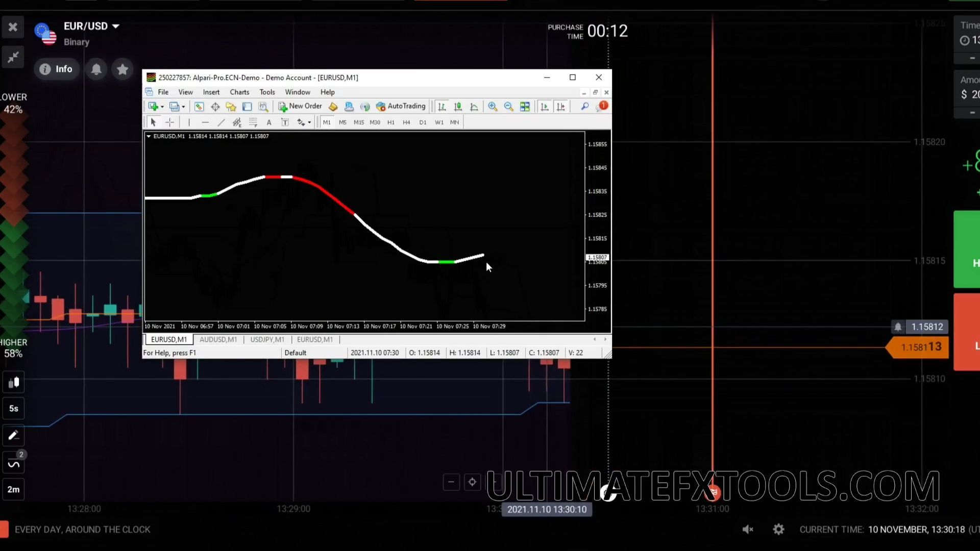Select the equidistant channel tool
This screenshot has width=980, height=551.
click(237, 122)
